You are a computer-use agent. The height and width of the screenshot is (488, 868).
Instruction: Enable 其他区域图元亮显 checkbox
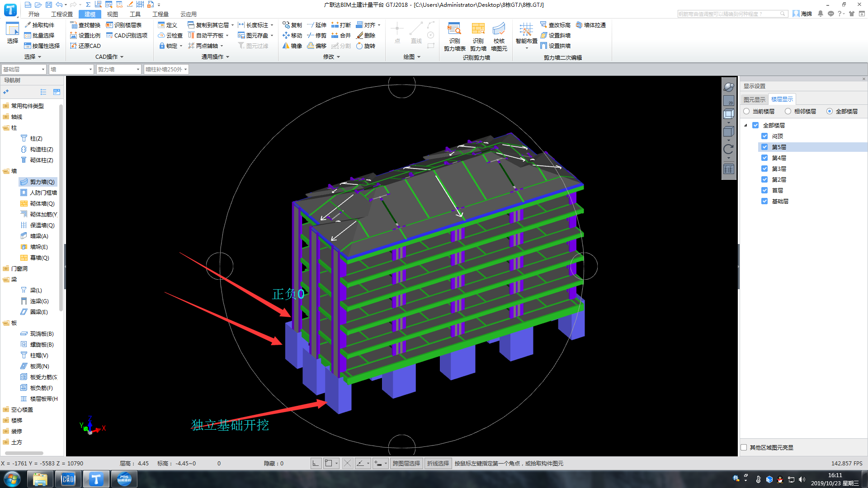coord(744,447)
